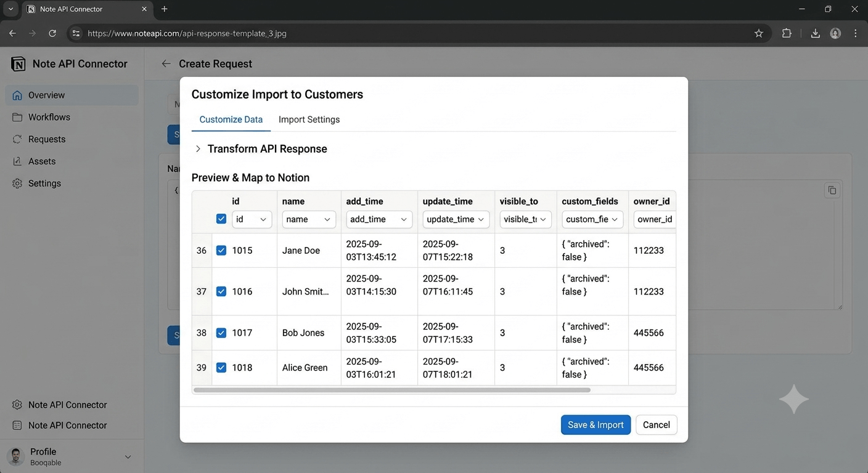Click the 2025-09-07T16:11:45 update_time cell
Image resolution: width=868 pixels, height=473 pixels.
point(456,291)
